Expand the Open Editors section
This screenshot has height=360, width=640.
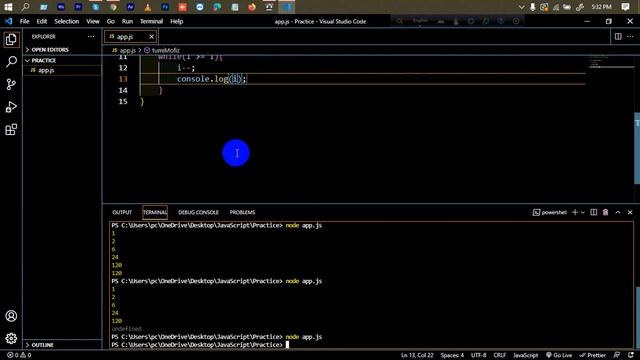click(x=50, y=50)
